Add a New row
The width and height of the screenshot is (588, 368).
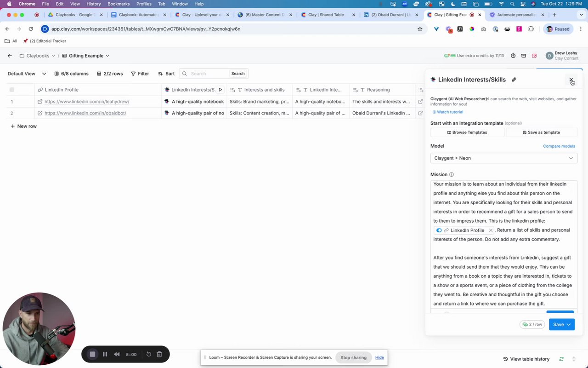pyautogui.click(x=23, y=126)
